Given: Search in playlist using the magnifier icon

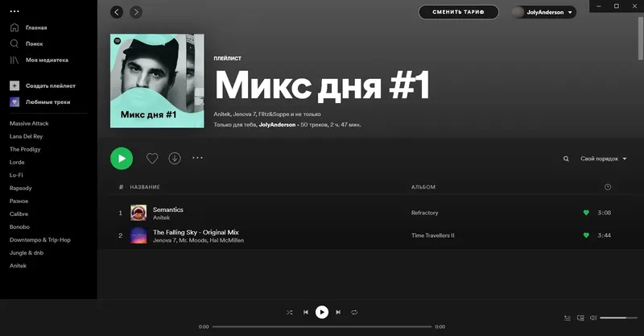Looking at the screenshot, I should point(566,159).
